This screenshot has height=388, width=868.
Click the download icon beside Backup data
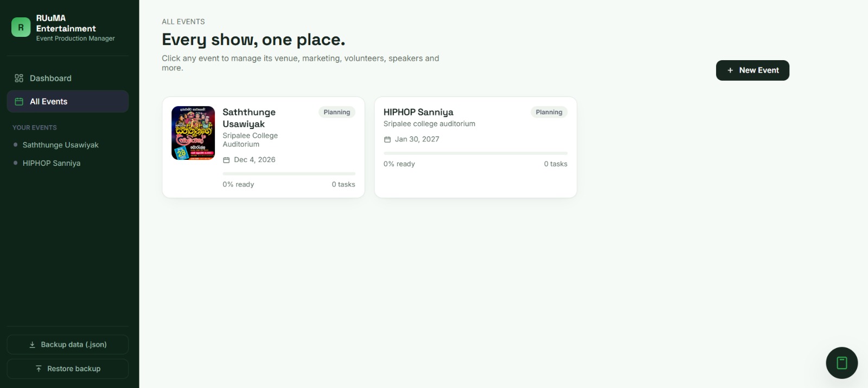tap(32, 345)
